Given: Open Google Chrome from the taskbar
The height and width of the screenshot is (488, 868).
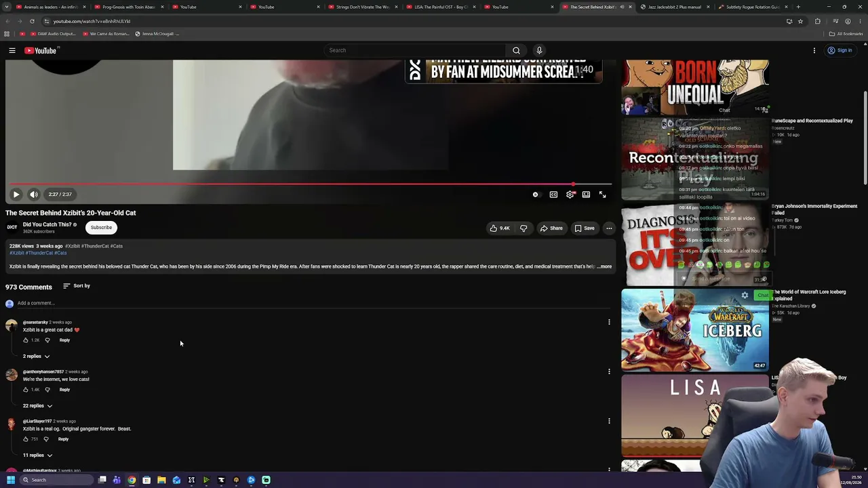Looking at the screenshot, I should [132, 480].
